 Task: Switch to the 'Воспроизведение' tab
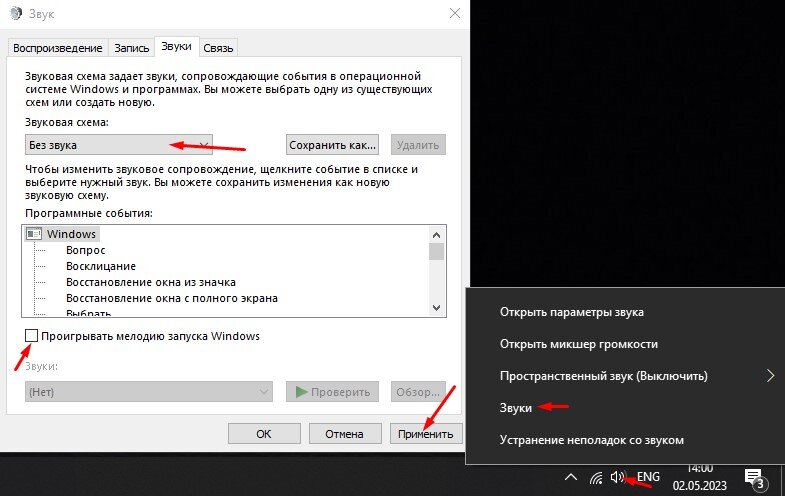[x=58, y=48]
